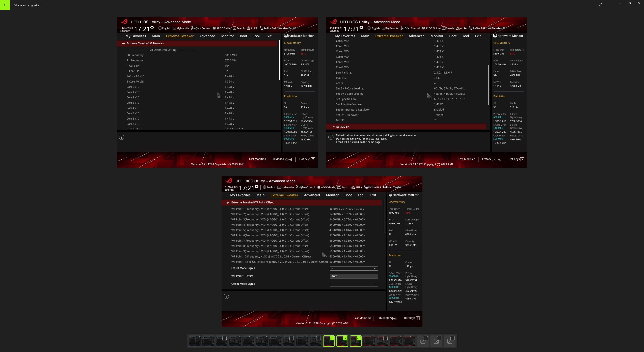Click the MemTest86 icon in top-left BIOS image
Screen dimensions: 644x352
(x=280, y=28)
